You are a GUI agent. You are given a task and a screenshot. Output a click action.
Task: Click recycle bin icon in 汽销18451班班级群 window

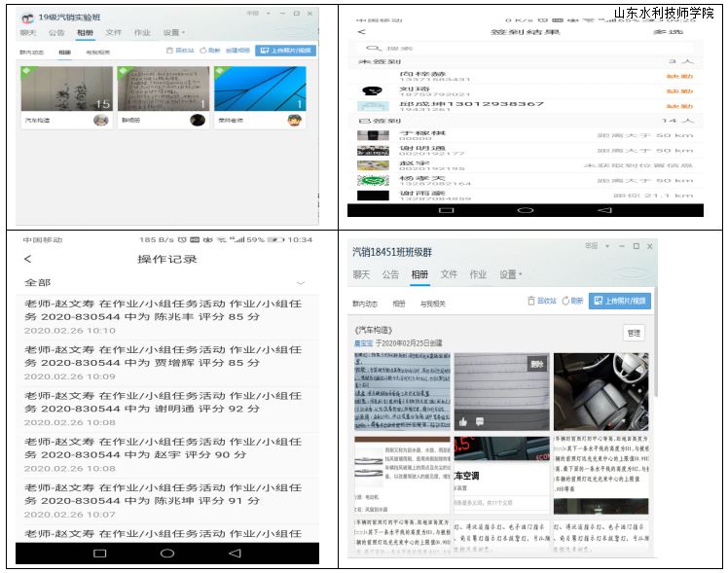531,301
